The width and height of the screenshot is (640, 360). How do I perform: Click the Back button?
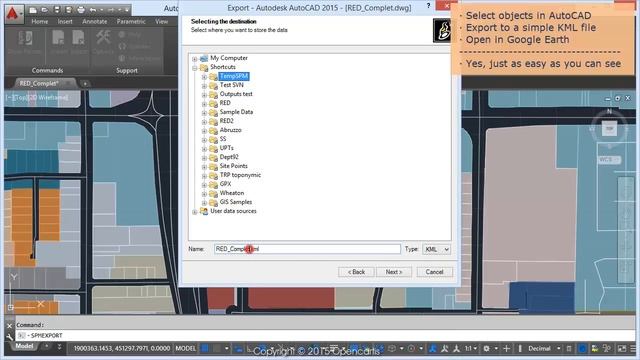[356, 272]
